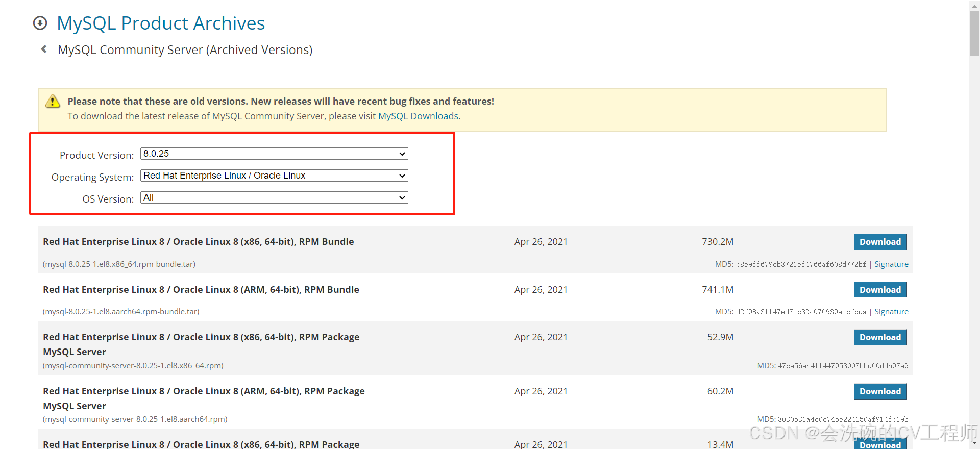The width and height of the screenshot is (980, 449).
Task: Click the 730.2M file size
Action: [718, 242]
